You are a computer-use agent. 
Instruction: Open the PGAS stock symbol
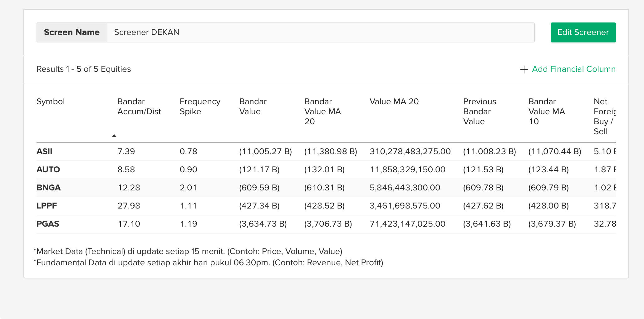tap(48, 224)
